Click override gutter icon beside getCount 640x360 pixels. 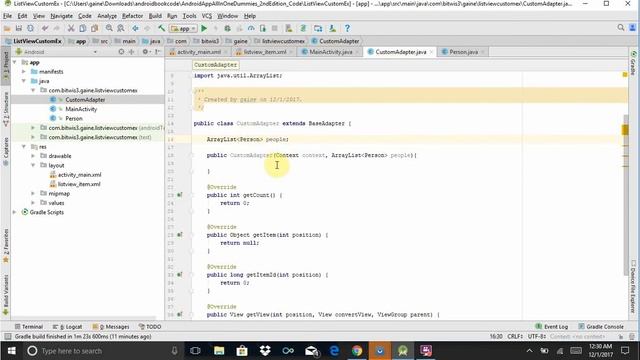coord(180,195)
